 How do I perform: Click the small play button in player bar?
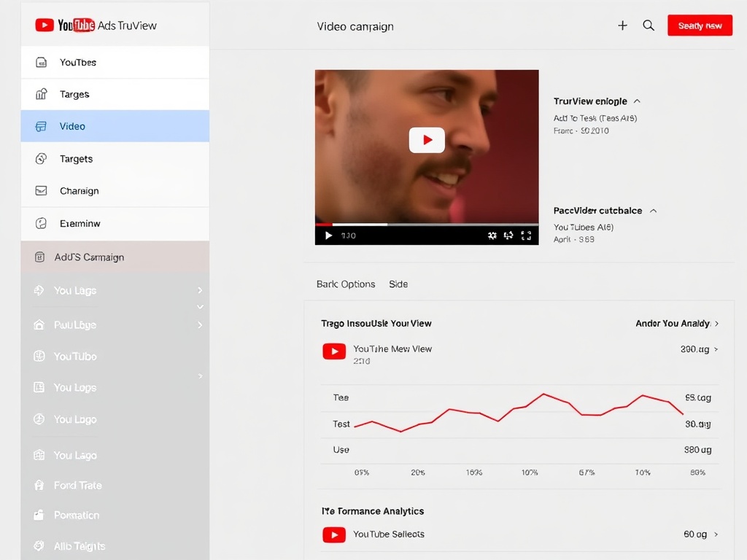click(328, 236)
